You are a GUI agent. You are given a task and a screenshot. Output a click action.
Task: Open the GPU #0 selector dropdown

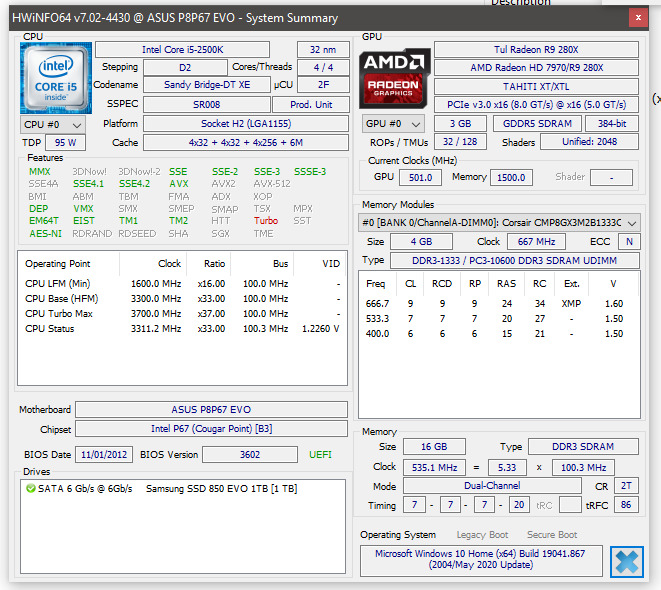click(x=393, y=124)
